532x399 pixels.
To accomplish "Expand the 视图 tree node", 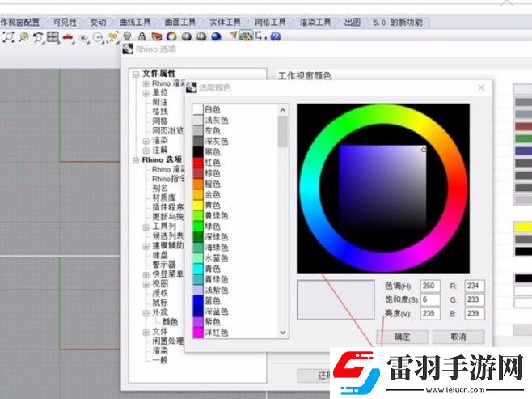I will coord(146,284).
